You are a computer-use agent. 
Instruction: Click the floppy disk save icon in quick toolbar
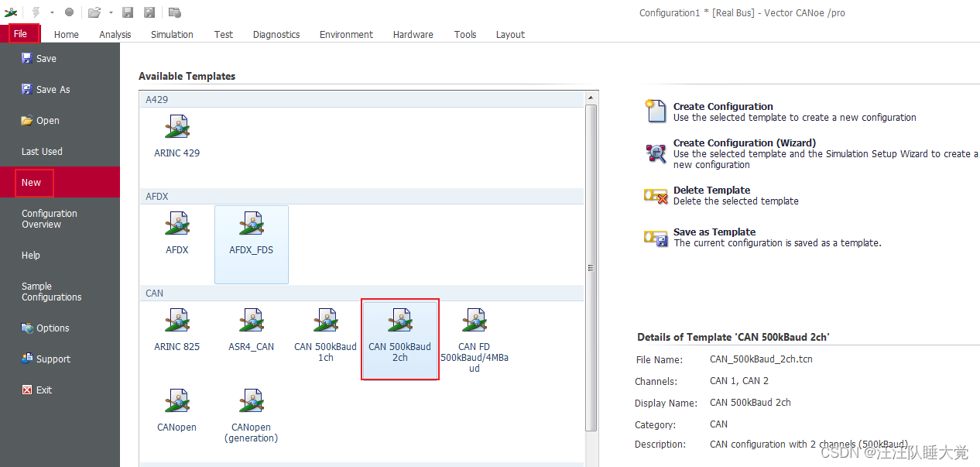coord(128,12)
